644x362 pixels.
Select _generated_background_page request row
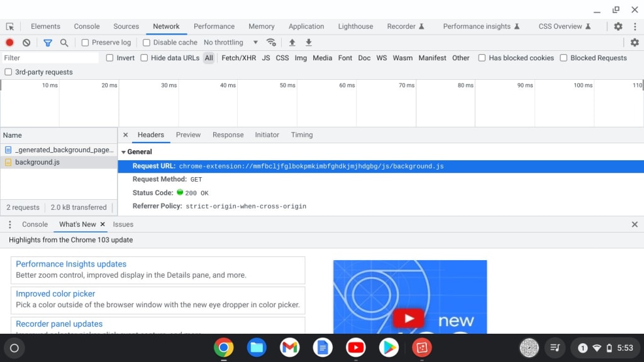click(59, 150)
